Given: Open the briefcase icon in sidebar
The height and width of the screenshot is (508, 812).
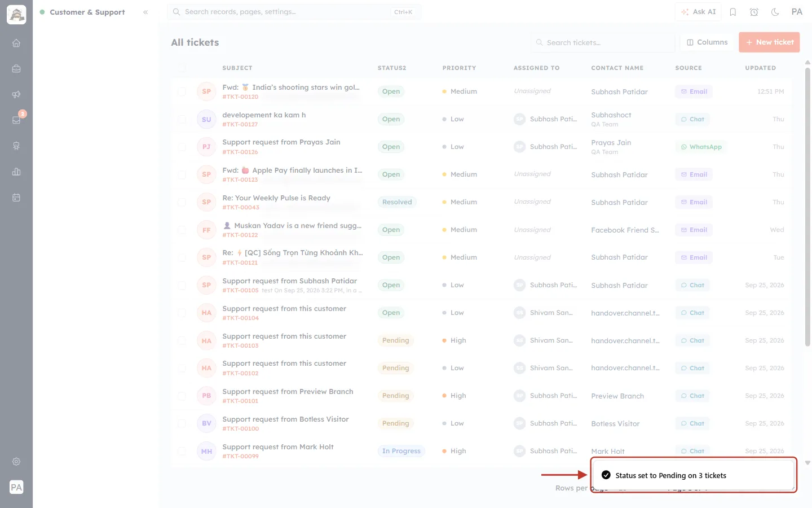Looking at the screenshot, I should (16, 68).
